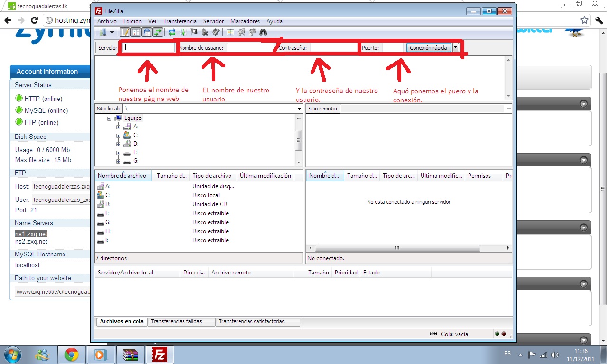Click the red activity indicator in status bar

[504, 334]
